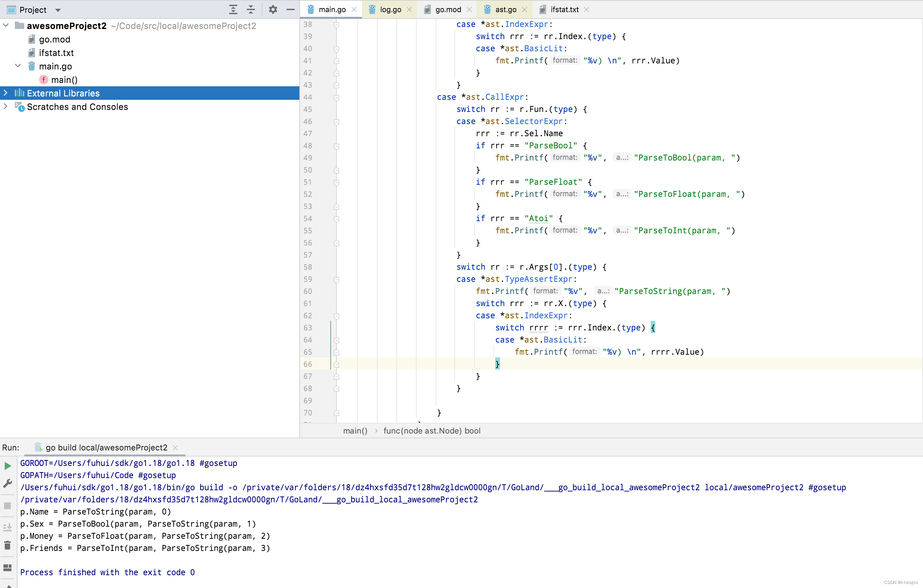923x588 pixels.
Task: Click breadcrumb func(node ast.Node) bool
Action: [431, 431]
